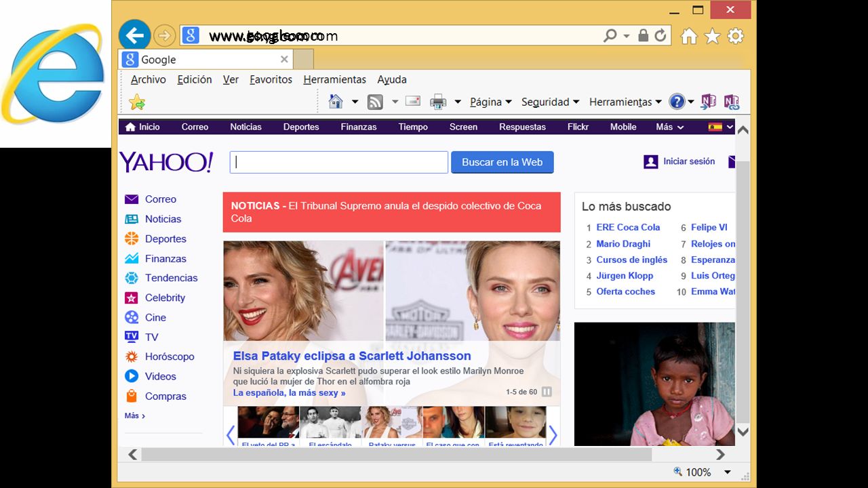Expand the Help dropdown arrow
The height and width of the screenshot is (488, 868).
691,102
